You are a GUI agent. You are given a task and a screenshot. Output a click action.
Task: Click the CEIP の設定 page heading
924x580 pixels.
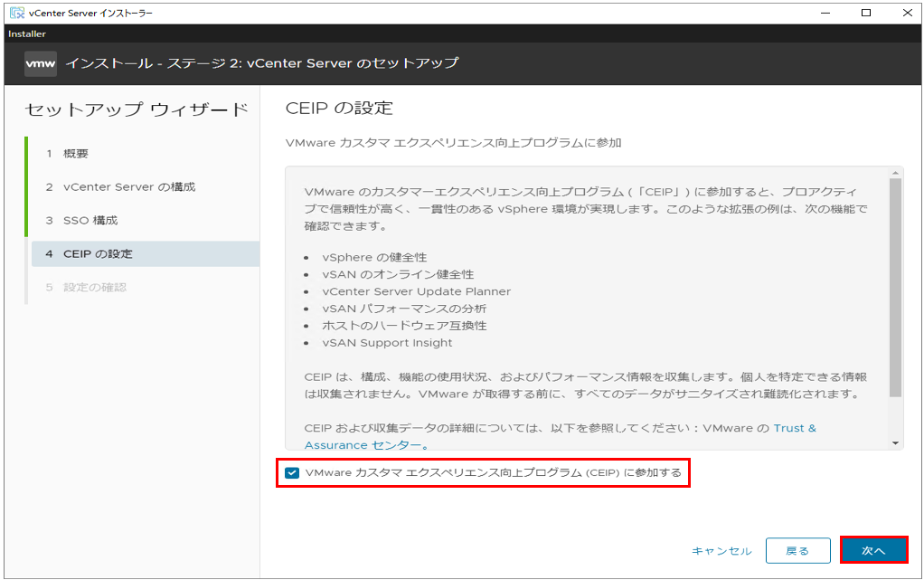[x=339, y=108]
